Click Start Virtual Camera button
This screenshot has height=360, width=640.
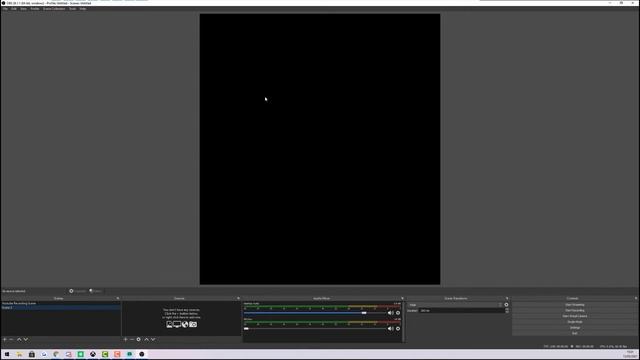(x=574, y=316)
